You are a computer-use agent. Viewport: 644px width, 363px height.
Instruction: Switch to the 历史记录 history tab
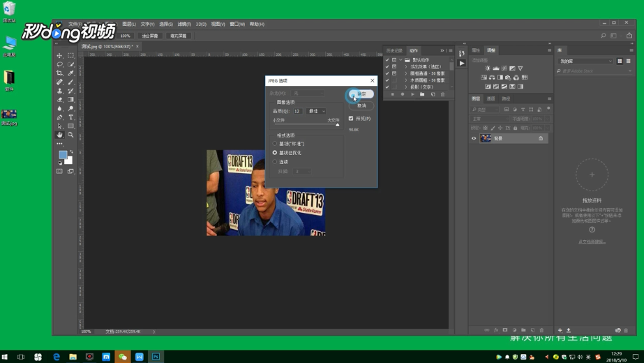point(394,50)
